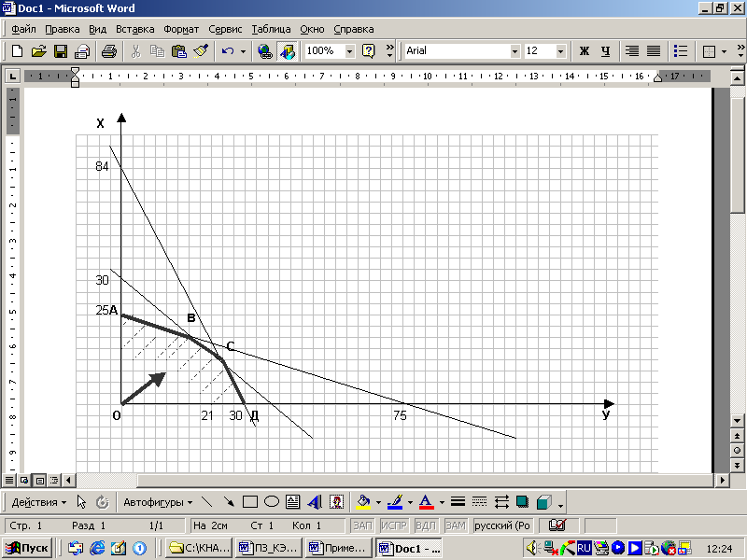
Task: Open the Office Assistant help icon
Action: tap(368, 51)
